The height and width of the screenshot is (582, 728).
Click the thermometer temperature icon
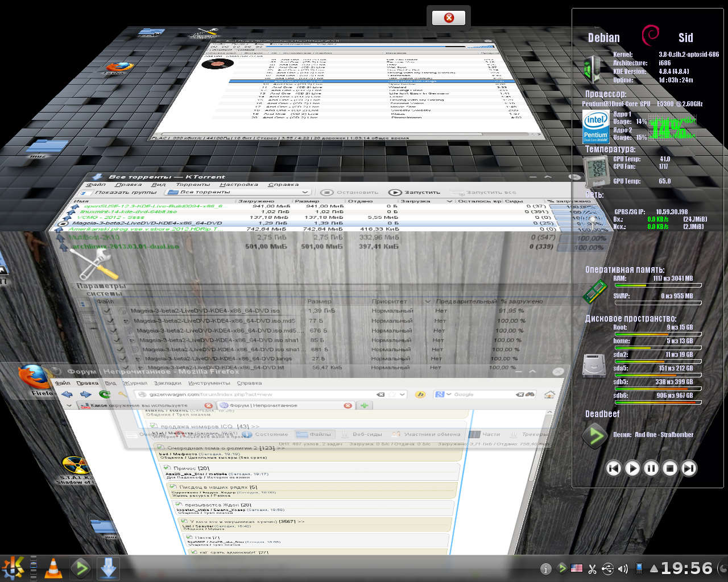(x=596, y=171)
